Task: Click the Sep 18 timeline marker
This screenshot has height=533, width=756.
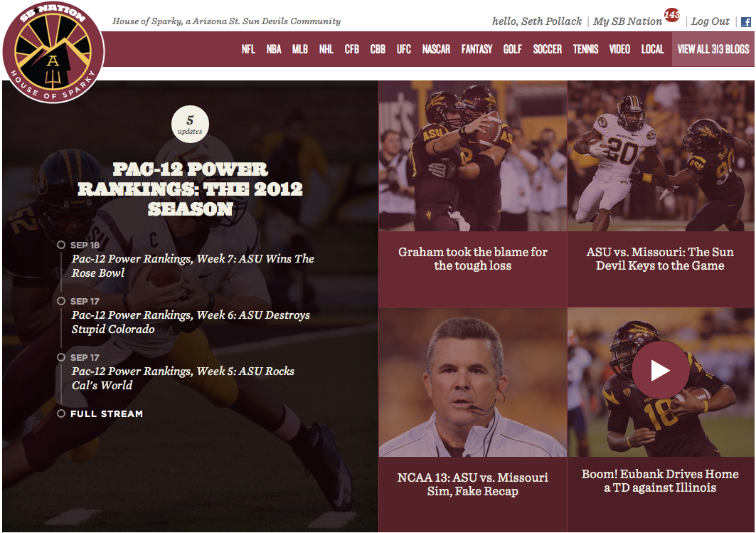Action: [x=61, y=245]
